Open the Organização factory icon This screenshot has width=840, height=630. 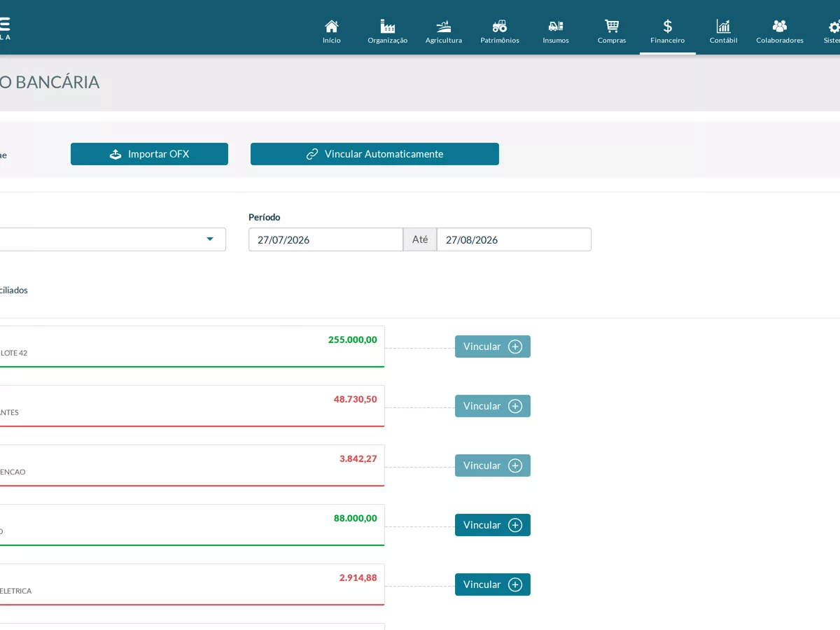tap(388, 27)
